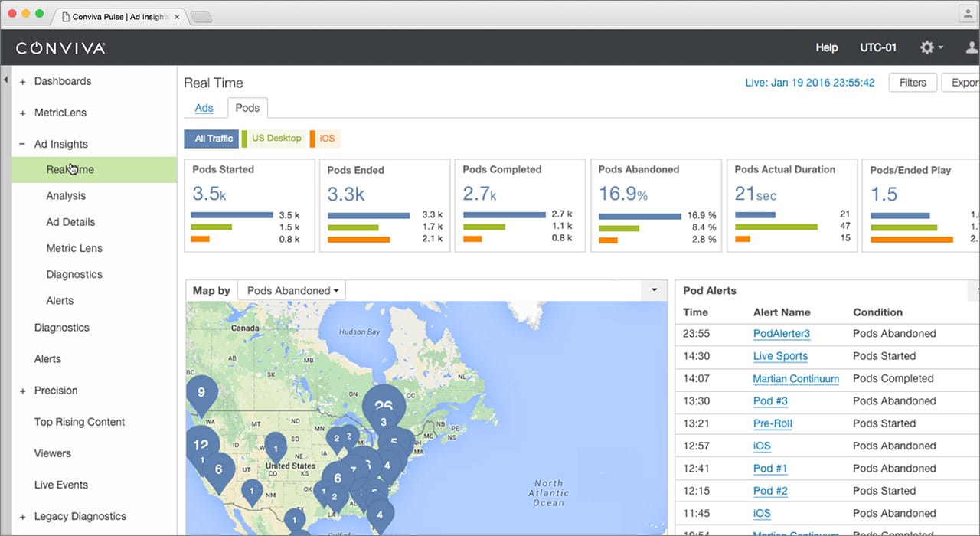Open the UTC-01 timezone selector
The image size is (980, 536).
click(878, 47)
